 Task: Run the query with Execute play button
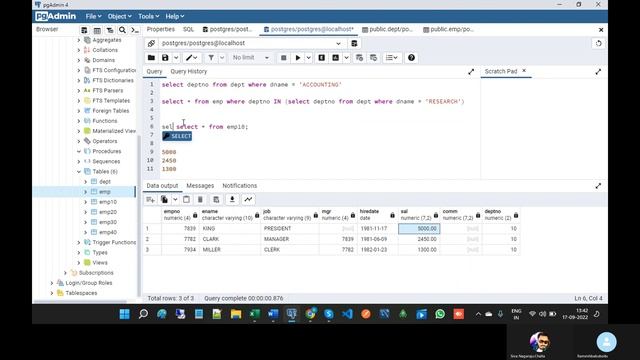pos(298,58)
